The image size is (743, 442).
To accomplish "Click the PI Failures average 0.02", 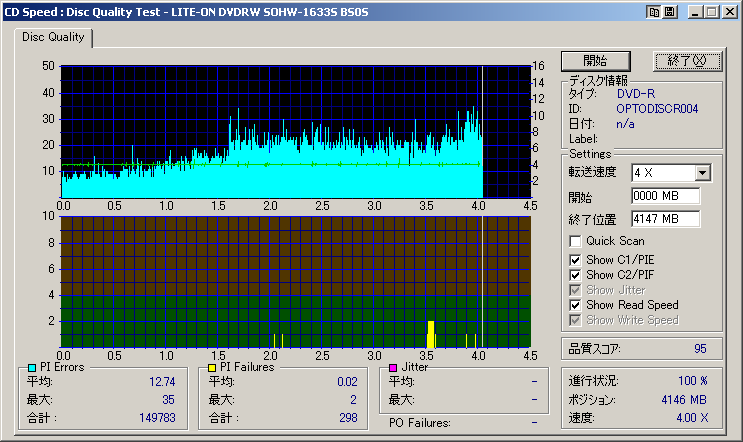I will click(x=347, y=382).
